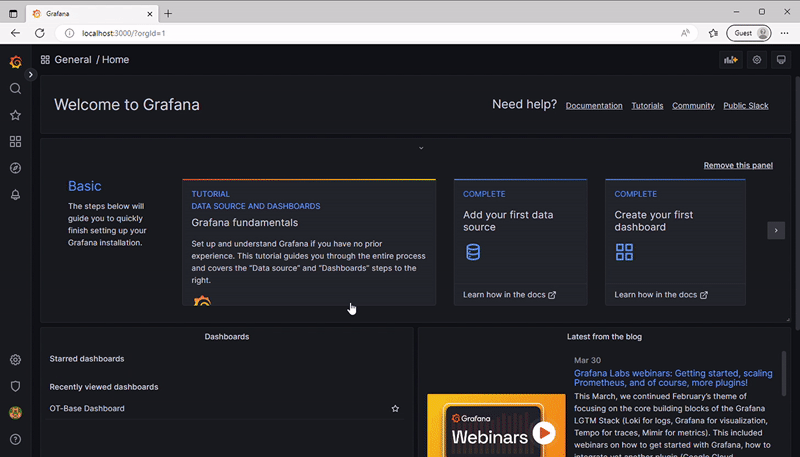This screenshot has width=800, height=457.
Task: Click the Welcome to Grafana heading
Action: click(x=127, y=105)
